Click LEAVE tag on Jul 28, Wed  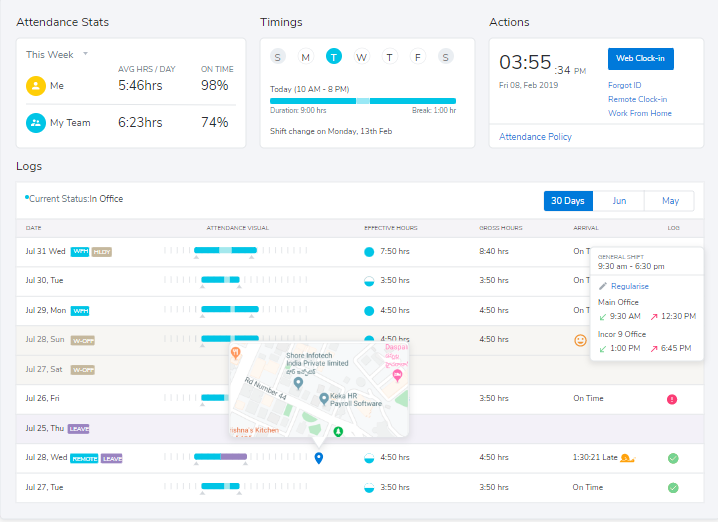click(111, 458)
